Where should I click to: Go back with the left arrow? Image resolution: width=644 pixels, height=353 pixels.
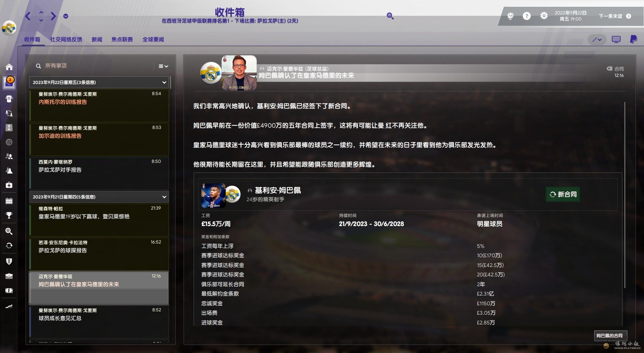point(28,16)
